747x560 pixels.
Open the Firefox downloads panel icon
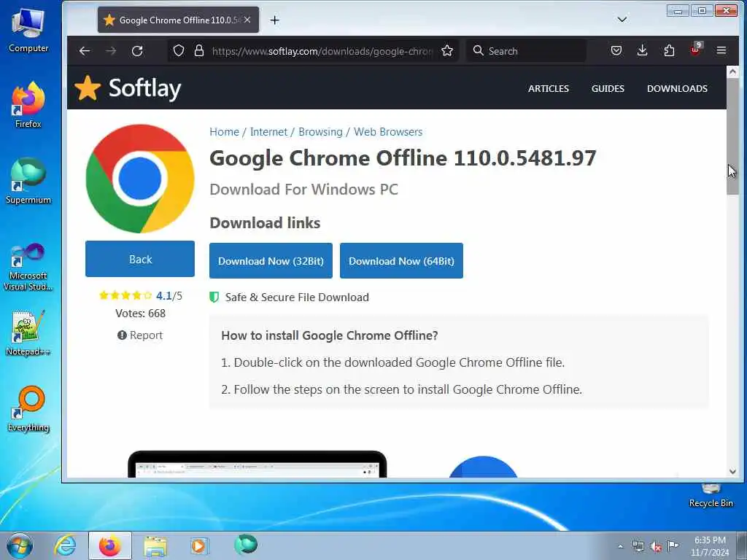(x=642, y=51)
